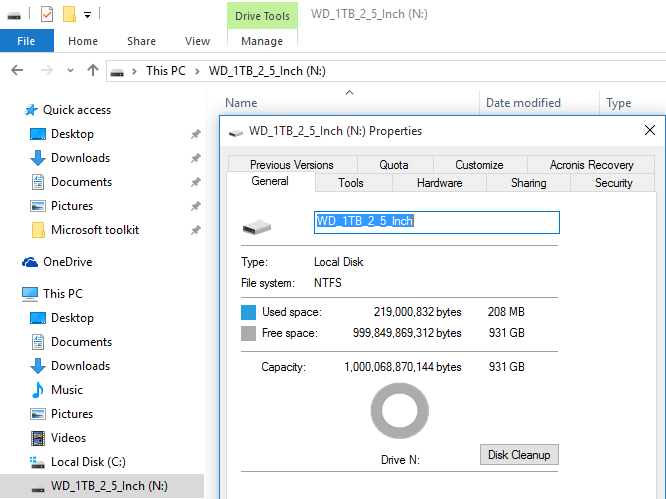
Task: Select This PC in navigation pane
Action: tap(63, 293)
